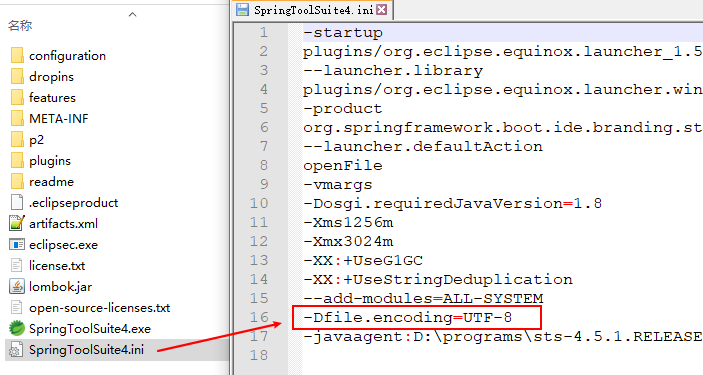Select the readme folder name
Screen dimensions: 703x375
click(x=51, y=182)
